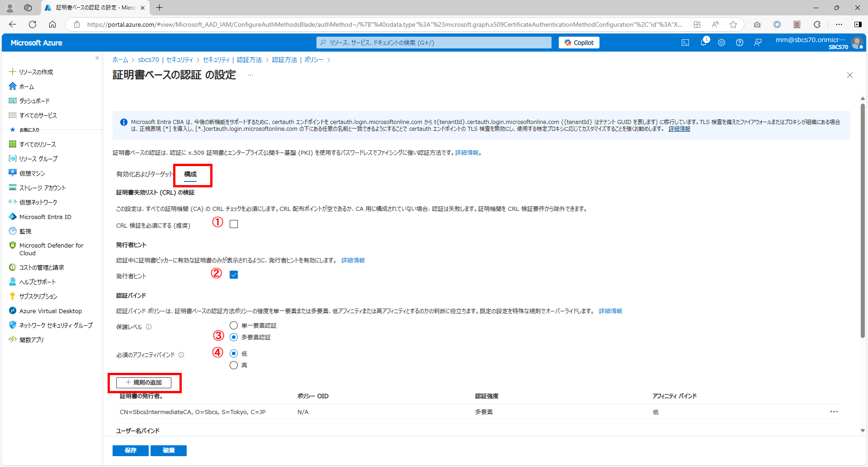
Task: Click browser refresh button
Action: 33,24
